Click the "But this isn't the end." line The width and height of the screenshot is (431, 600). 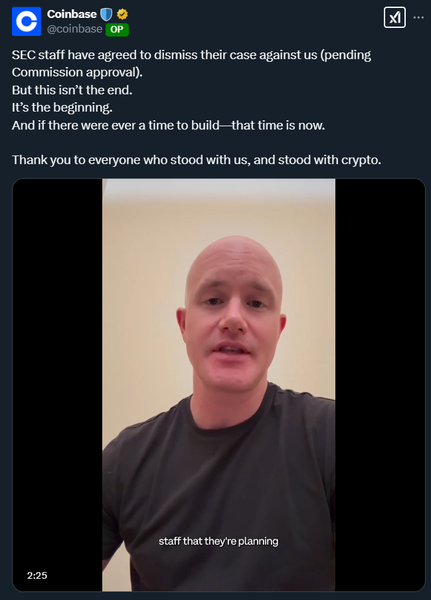point(72,90)
